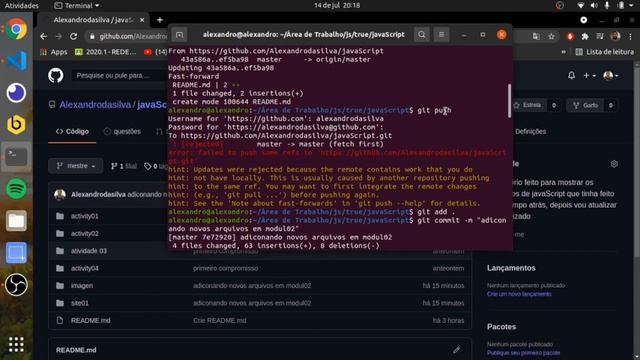
Task: Open Chrome profile avatar
Action: [x=616, y=36]
